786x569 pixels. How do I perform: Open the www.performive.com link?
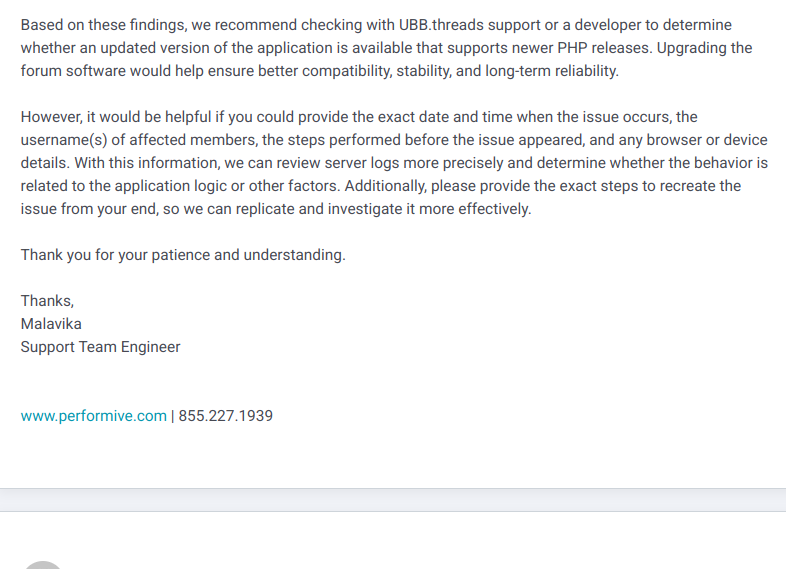(93, 416)
